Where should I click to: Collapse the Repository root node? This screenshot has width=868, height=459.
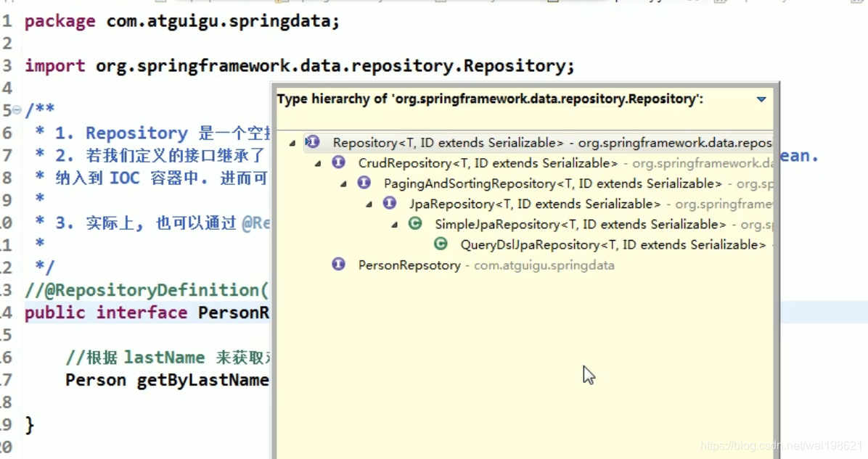(292, 144)
